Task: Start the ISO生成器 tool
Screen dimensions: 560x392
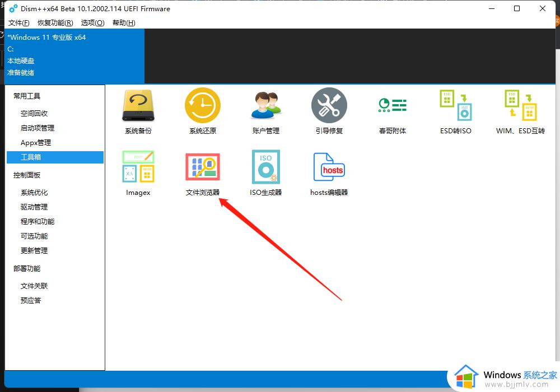Action: click(x=265, y=166)
